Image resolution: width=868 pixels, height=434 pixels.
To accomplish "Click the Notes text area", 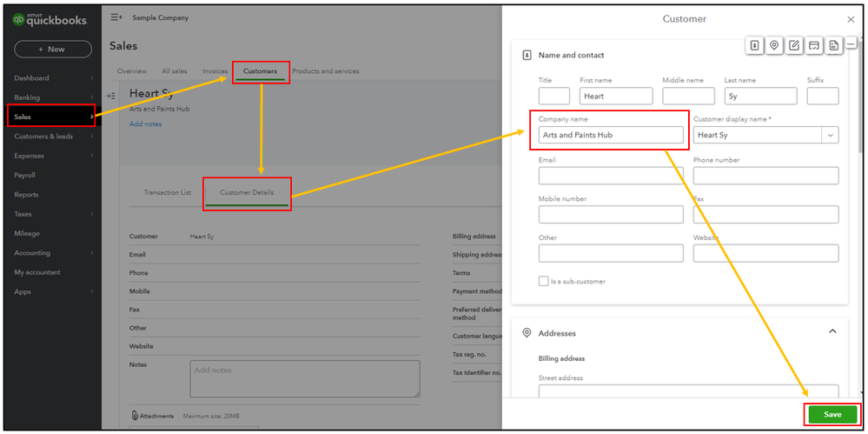I will [x=304, y=378].
